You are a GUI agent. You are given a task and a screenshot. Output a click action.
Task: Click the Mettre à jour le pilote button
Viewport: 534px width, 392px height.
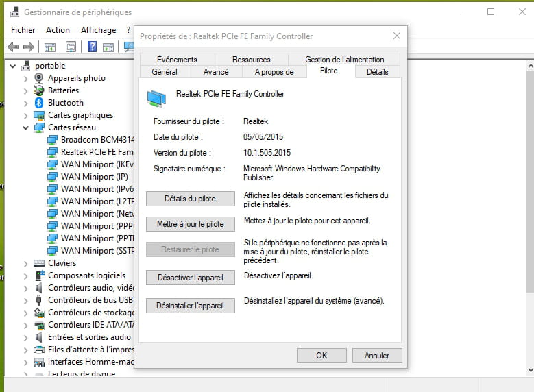pos(191,224)
